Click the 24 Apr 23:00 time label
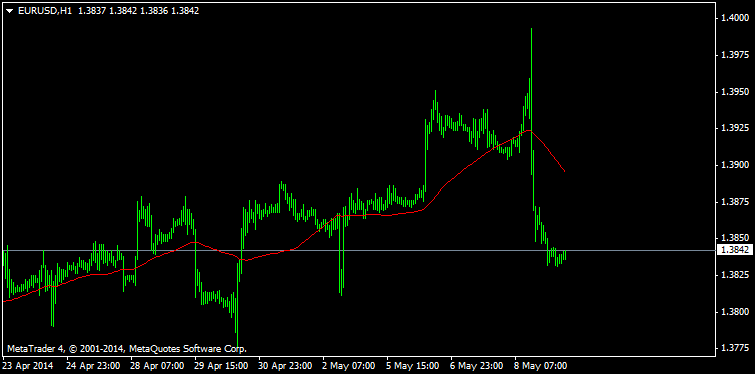The image size is (755, 374). coord(93,366)
